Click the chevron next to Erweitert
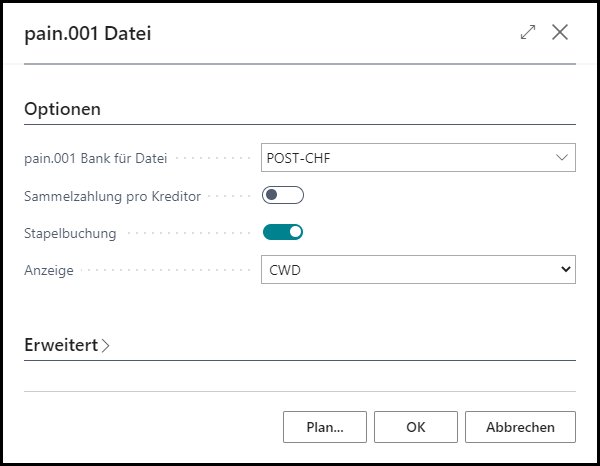Image resolution: width=600 pixels, height=466 pixels. (106, 346)
